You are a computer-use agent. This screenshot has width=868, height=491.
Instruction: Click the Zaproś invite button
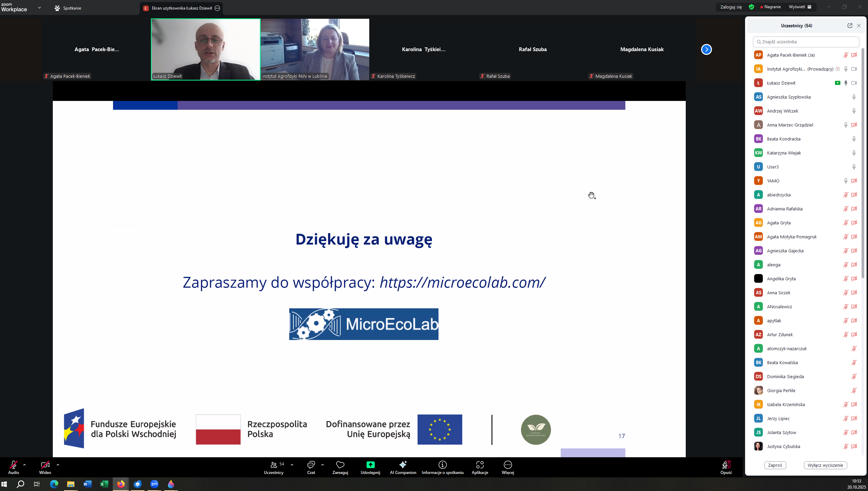(775, 465)
